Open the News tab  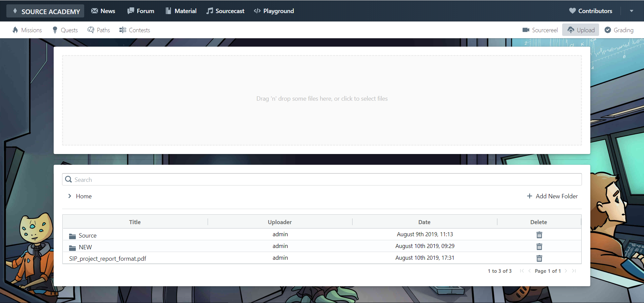click(103, 11)
